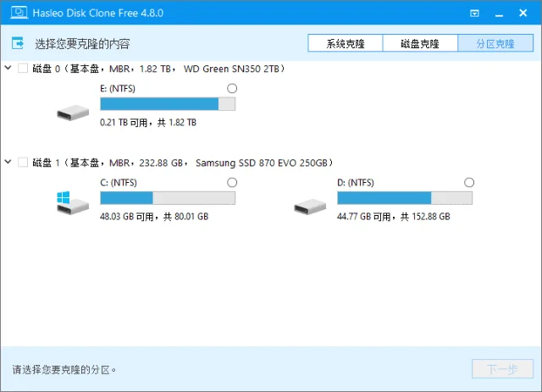The width and height of the screenshot is (542, 392).
Task: Check the 磁盘 0 checkbox
Action: click(23, 69)
